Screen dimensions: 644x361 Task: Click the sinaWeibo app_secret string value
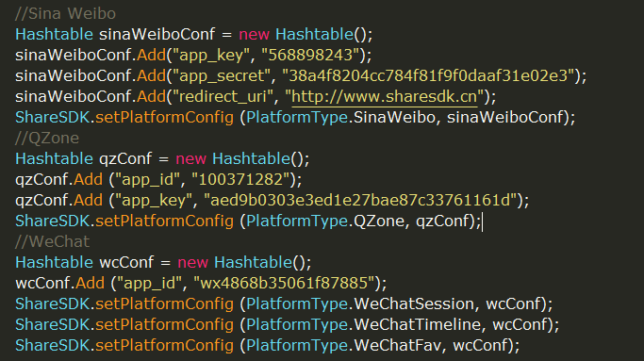pyautogui.click(x=428, y=76)
